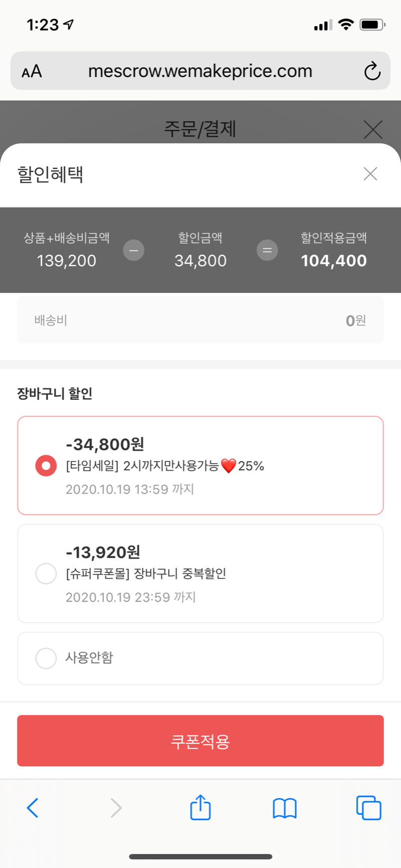The height and width of the screenshot is (868, 401).
Task: Go back with Safari back arrow
Action: (x=33, y=807)
